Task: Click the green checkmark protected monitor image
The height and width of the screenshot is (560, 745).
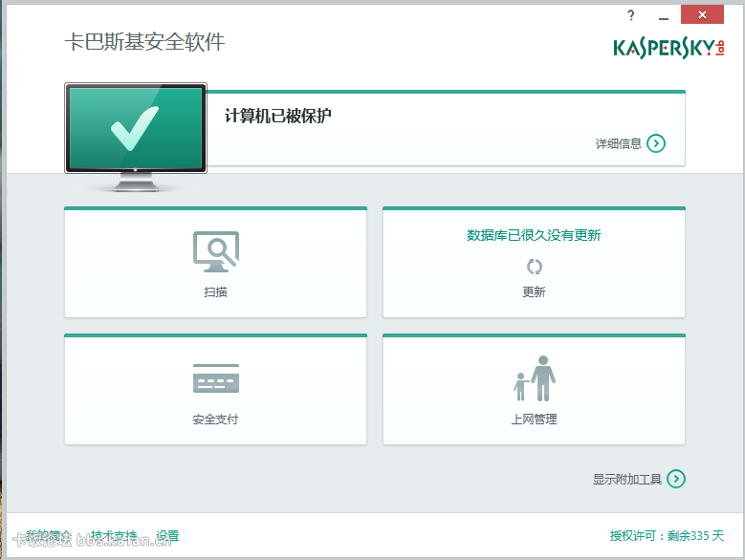Action: point(136,137)
